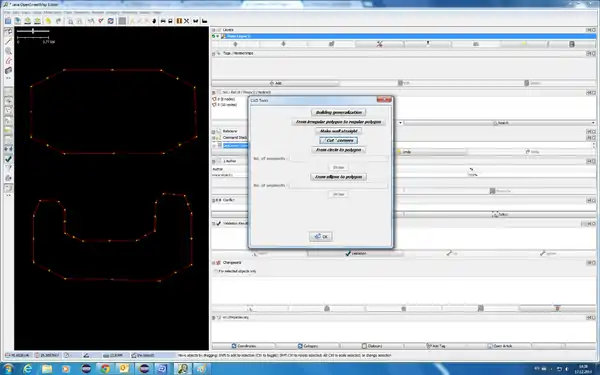Collapse the Changesets panel expander
This screenshot has height=375, width=600.
214,263
